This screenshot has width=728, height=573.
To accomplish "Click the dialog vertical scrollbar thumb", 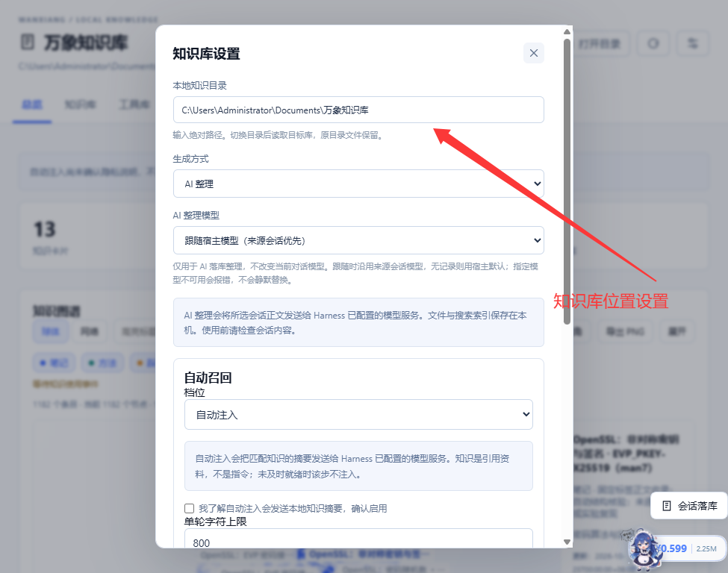I will [567, 182].
